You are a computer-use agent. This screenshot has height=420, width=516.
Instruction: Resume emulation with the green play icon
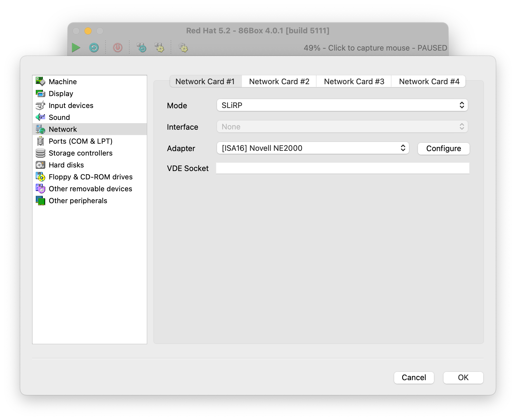(x=76, y=48)
